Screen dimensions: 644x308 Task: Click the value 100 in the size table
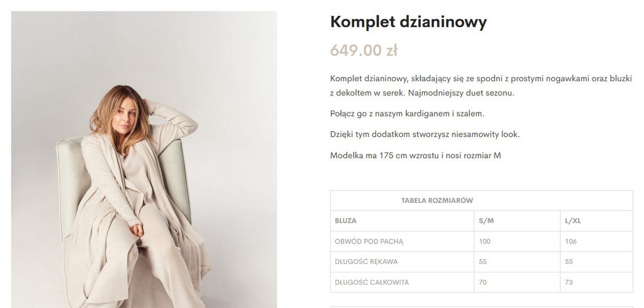click(484, 242)
